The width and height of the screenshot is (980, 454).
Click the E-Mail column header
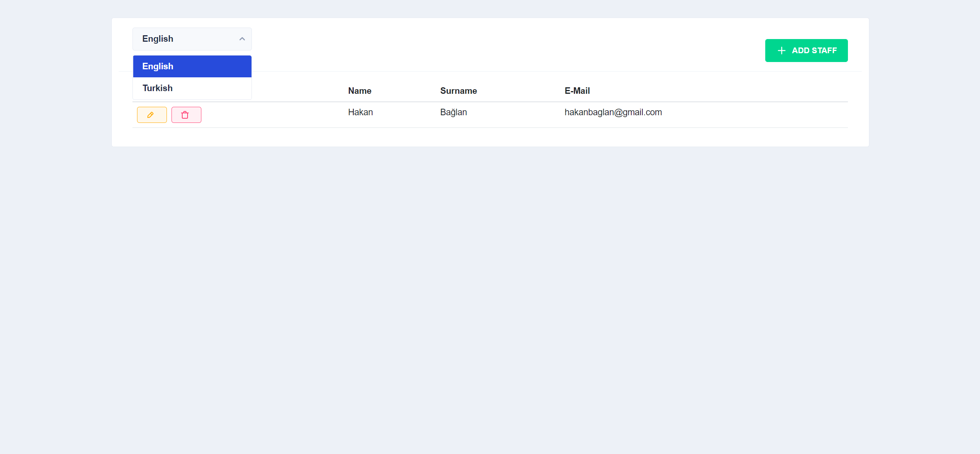tap(577, 91)
